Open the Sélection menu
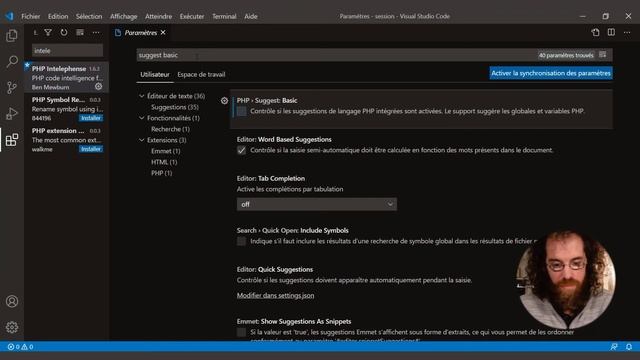The height and width of the screenshot is (360, 640). [x=89, y=16]
